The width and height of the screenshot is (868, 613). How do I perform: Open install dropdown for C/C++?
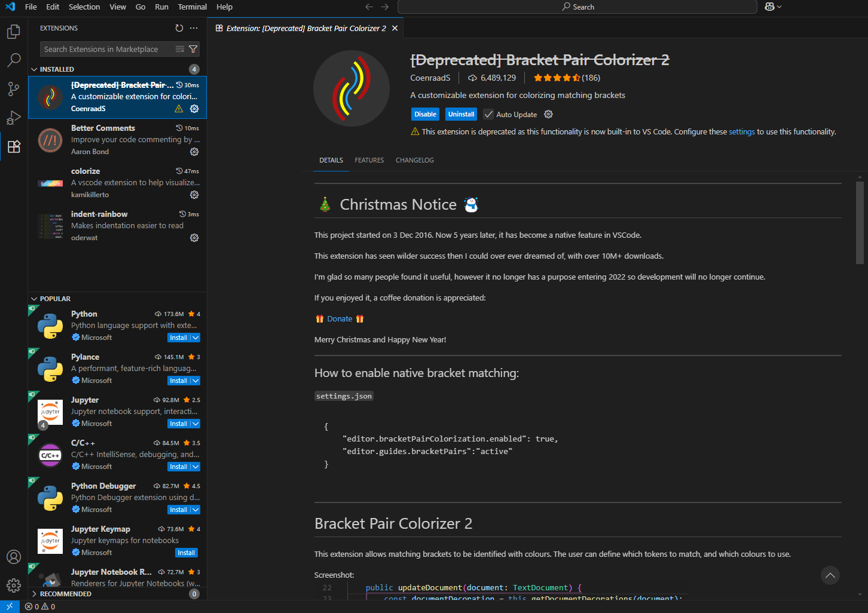195,467
